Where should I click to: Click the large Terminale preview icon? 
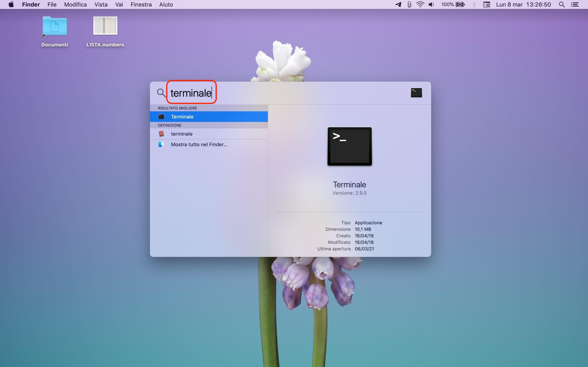[x=349, y=146]
